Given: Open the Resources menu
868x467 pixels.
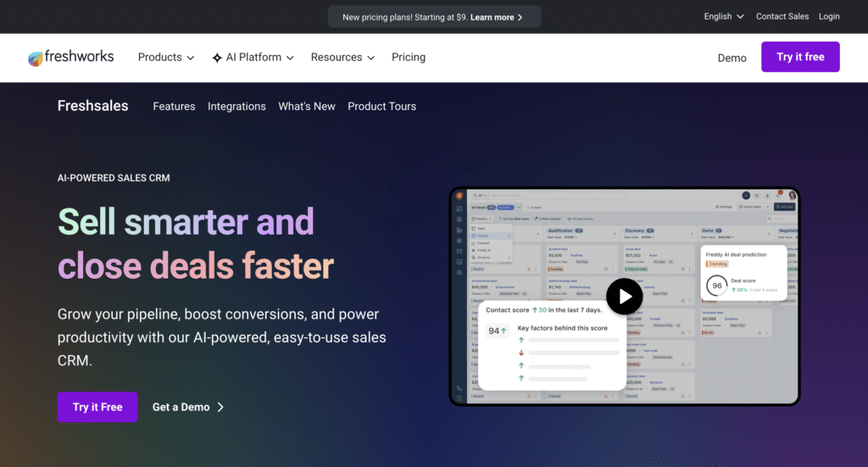Looking at the screenshot, I should 342,57.
